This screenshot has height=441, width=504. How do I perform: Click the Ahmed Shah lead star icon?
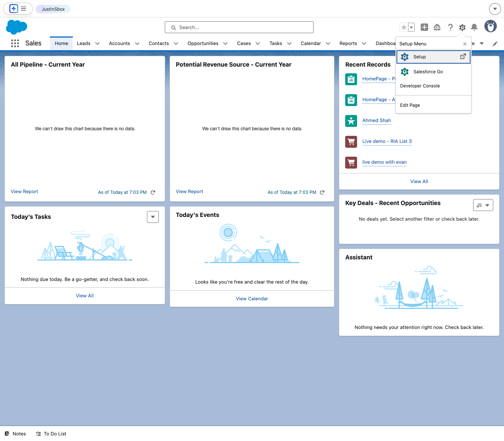click(351, 121)
